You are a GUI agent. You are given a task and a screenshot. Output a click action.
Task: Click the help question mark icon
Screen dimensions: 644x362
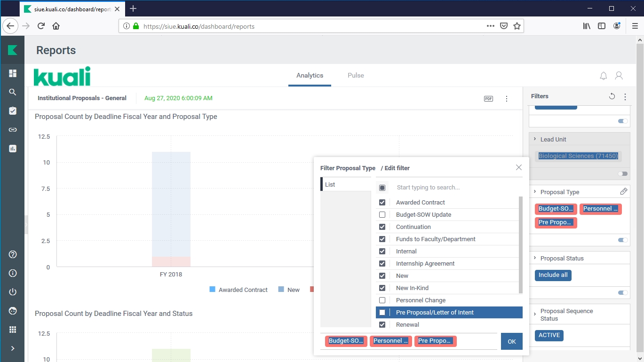point(13,254)
